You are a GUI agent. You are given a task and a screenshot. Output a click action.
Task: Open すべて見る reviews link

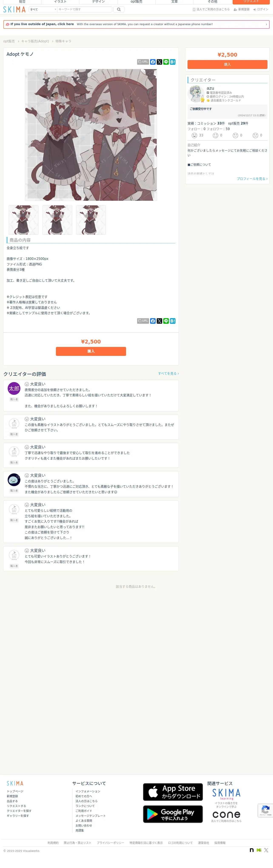[x=168, y=373]
